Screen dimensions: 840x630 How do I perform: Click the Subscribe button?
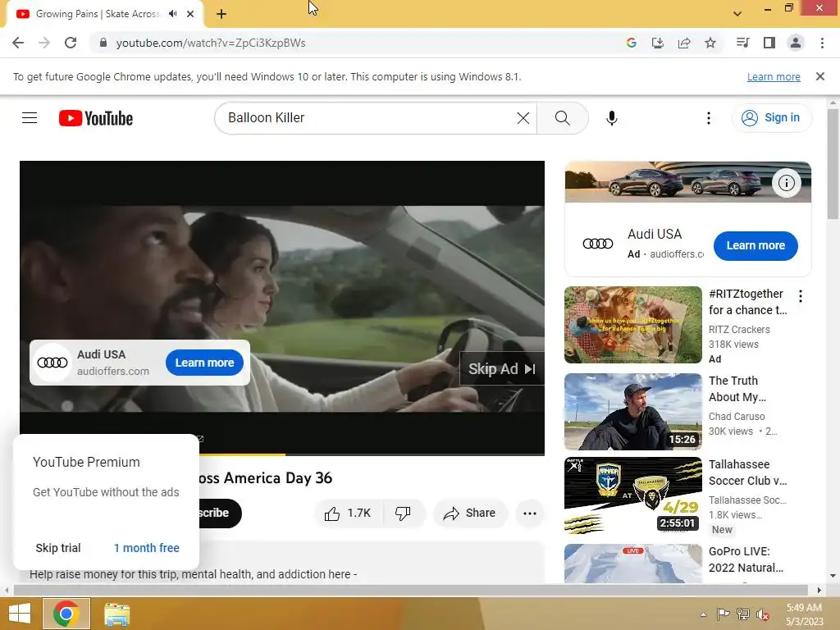(220, 514)
